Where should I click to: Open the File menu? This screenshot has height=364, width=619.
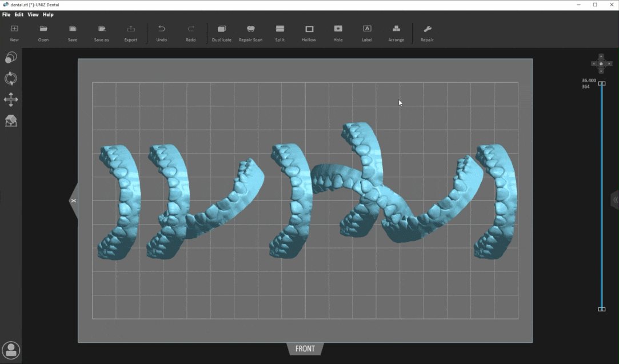click(6, 14)
